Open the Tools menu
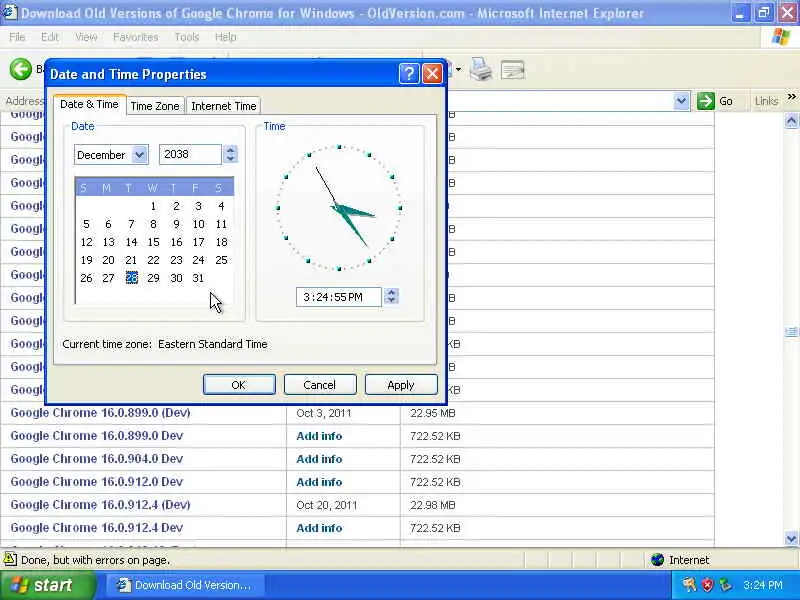This screenshot has width=800, height=600. pyautogui.click(x=187, y=37)
